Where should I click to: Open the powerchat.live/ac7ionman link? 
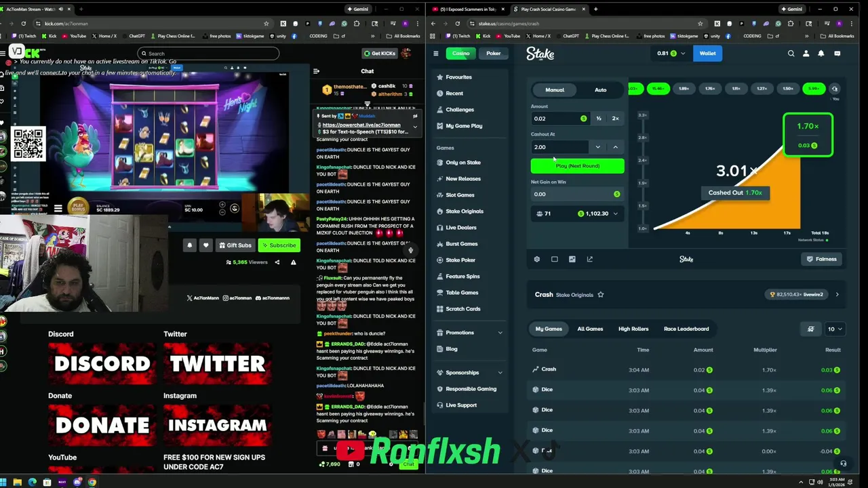pos(361,125)
